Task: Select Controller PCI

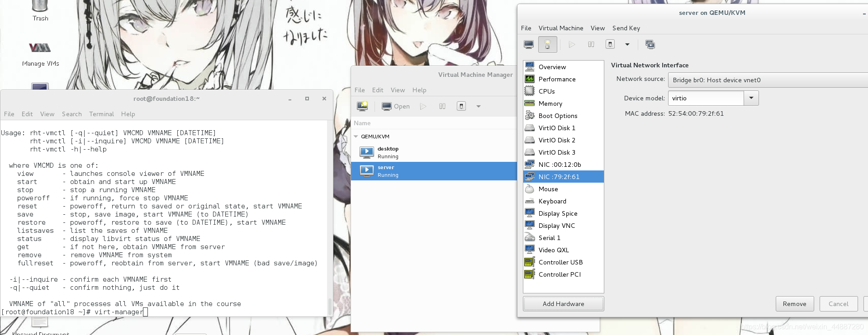Action: (564, 274)
